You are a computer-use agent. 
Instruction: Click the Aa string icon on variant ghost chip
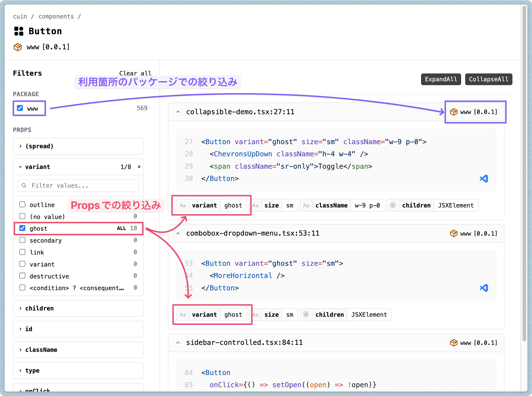[183, 205]
